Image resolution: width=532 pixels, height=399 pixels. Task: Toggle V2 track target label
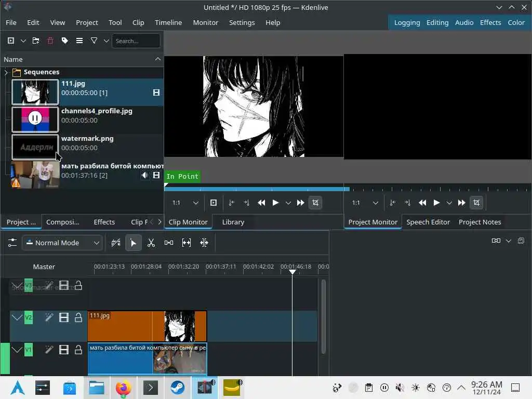pyautogui.click(x=29, y=317)
